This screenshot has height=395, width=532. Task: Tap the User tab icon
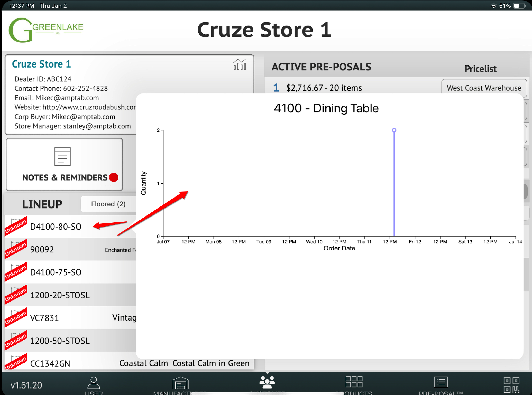(x=94, y=383)
